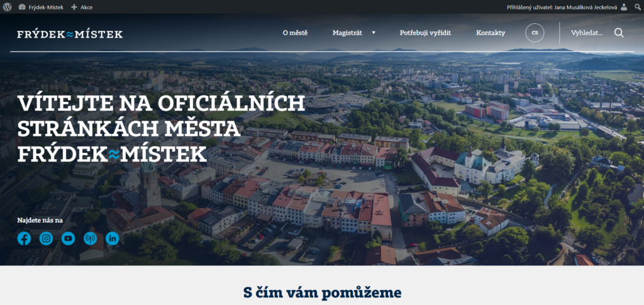Click the Frýdek-Místek header logo
This screenshot has height=305, width=644.
point(70,34)
